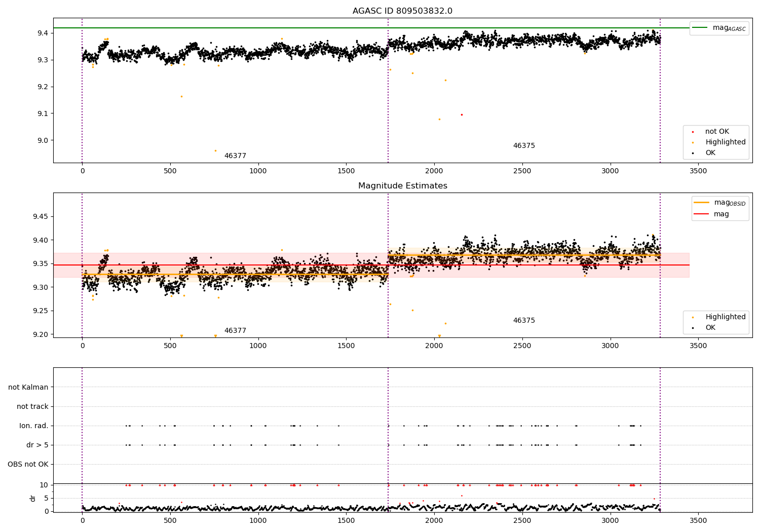Click 'Highlighted' in middle plot legend
Screen dimensions: 760x532
(x=726, y=317)
